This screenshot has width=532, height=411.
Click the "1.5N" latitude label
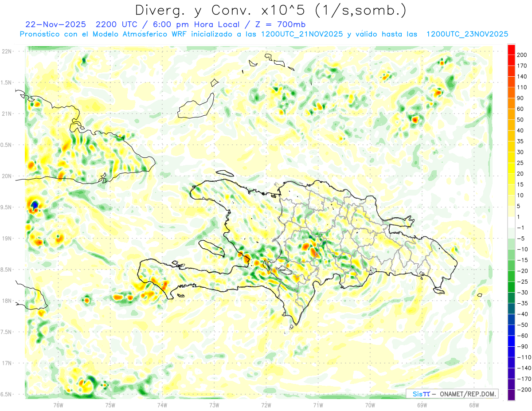(7, 82)
